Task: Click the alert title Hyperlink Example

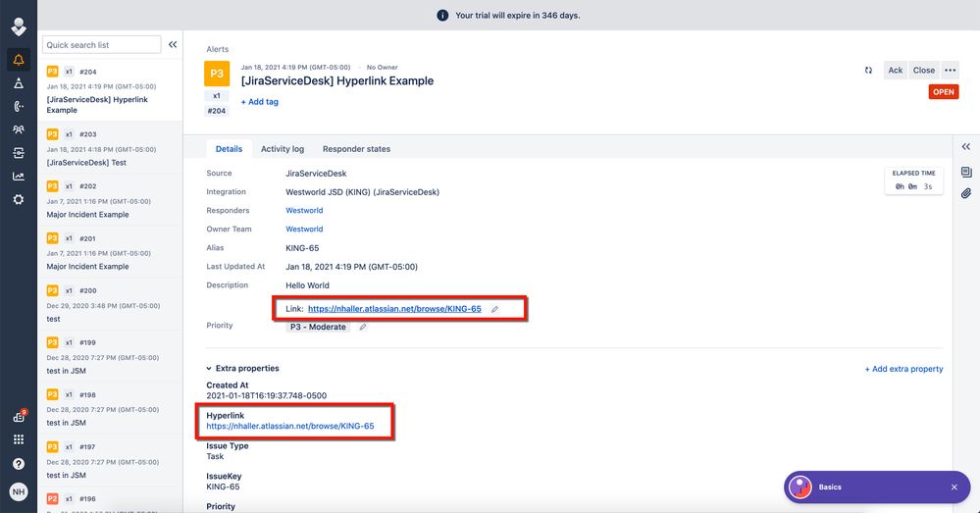Action: 337,80
